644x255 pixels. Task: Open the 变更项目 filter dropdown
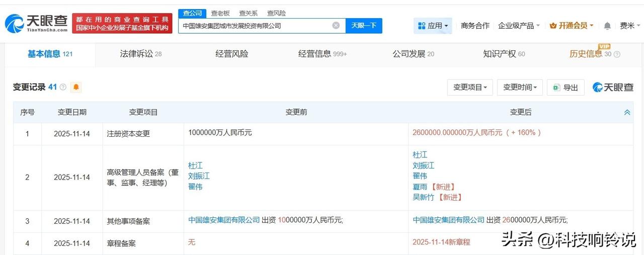click(470, 88)
